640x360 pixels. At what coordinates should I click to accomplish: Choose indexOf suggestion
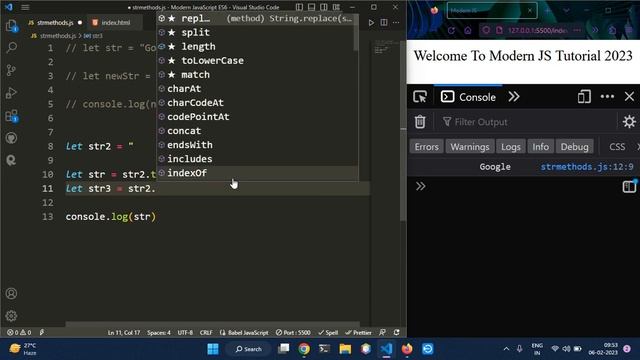pyautogui.click(x=258, y=173)
